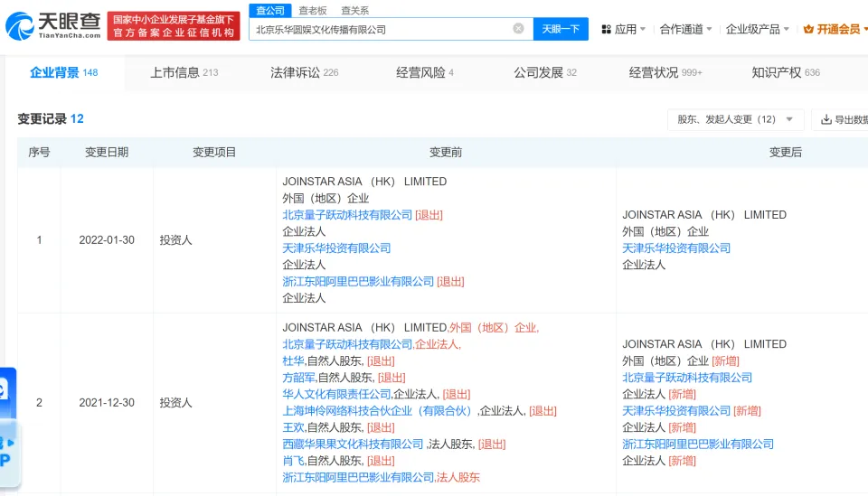
Task: Click the TianYanCha logo
Action: click(53, 26)
